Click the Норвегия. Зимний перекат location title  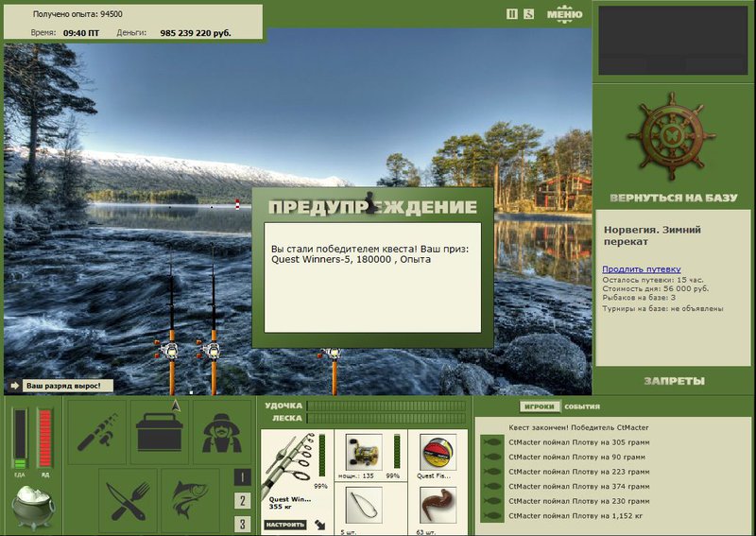(x=652, y=235)
